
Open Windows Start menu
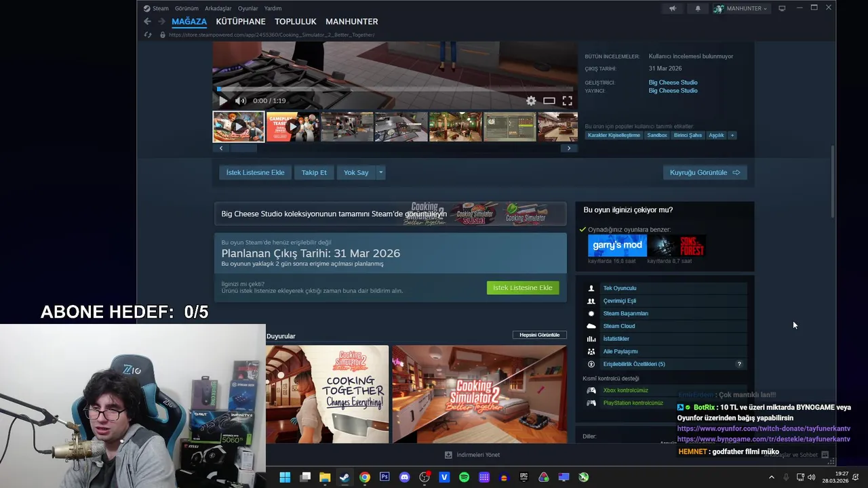click(x=285, y=477)
